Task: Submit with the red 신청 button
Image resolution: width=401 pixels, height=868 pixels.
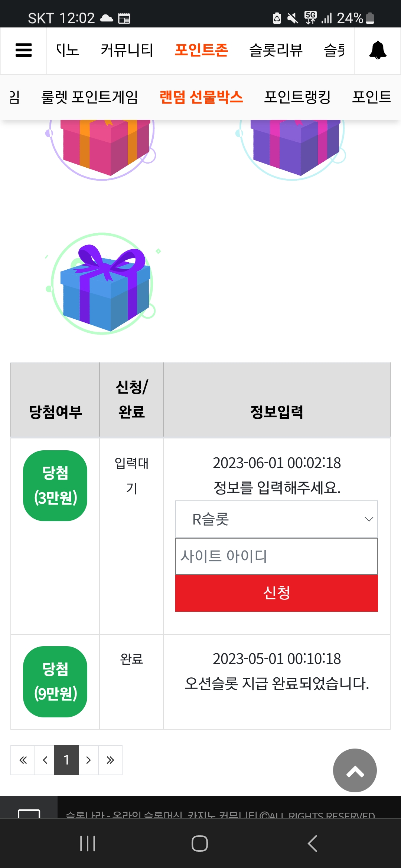Action: click(x=277, y=593)
